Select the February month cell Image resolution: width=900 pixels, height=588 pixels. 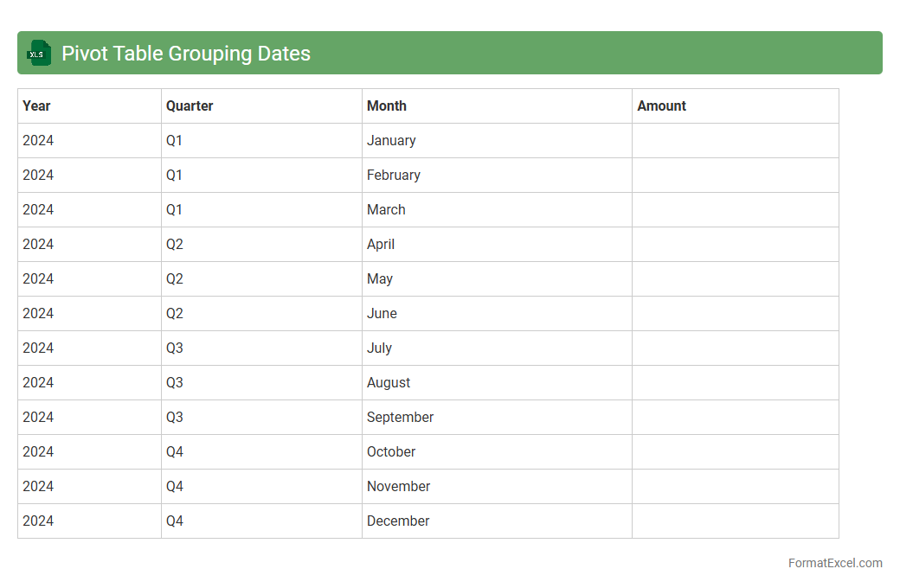(x=393, y=175)
